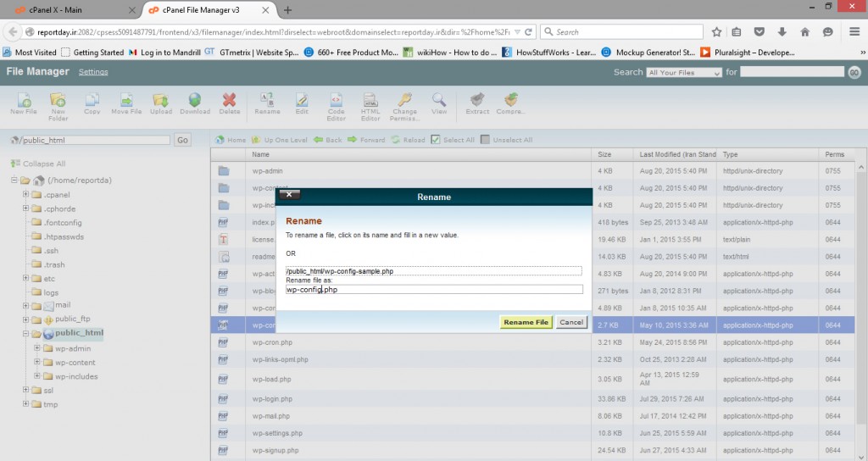Image resolution: width=868 pixels, height=461 pixels.
Task: Toggle the Unselect All checkbox
Action: click(x=486, y=140)
